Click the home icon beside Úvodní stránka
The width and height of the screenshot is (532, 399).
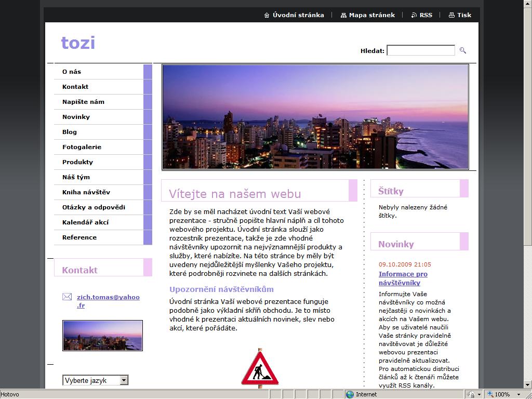(x=267, y=15)
